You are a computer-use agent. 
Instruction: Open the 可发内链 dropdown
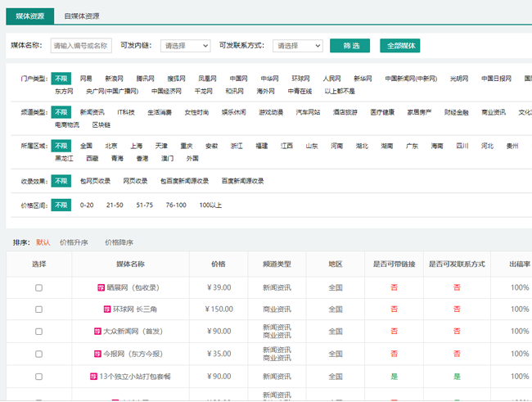(x=185, y=46)
